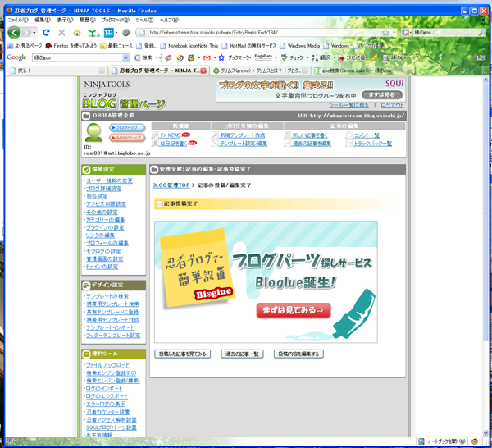The height and width of the screenshot is (448, 492).
Task: Open the 新しい記事を書く link
Action: click(x=310, y=135)
